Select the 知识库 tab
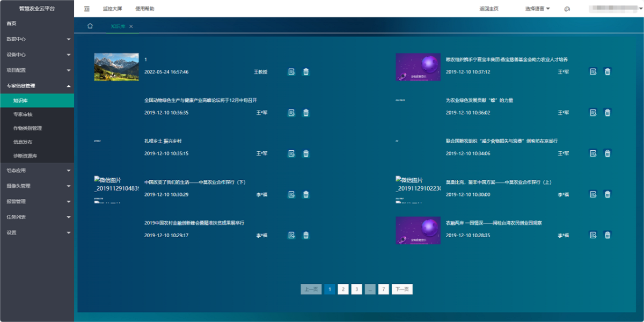Image resolution: width=644 pixels, height=322 pixels. coord(119,25)
